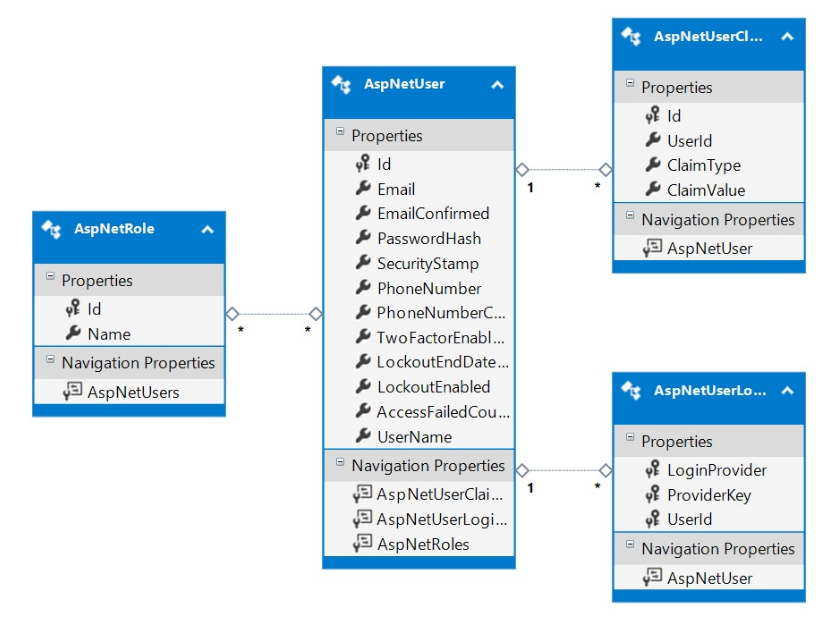Click the wrench icon beside ClaimType
840x624 pixels.
[652, 164]
